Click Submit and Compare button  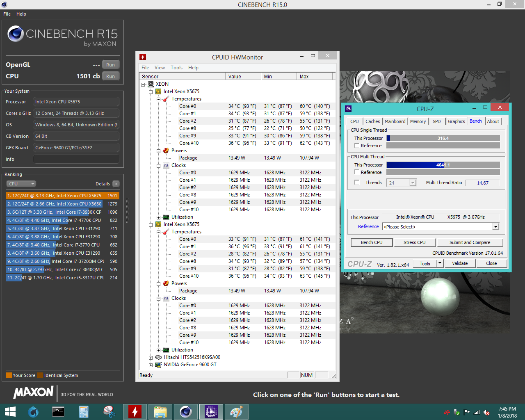point(470,242)
